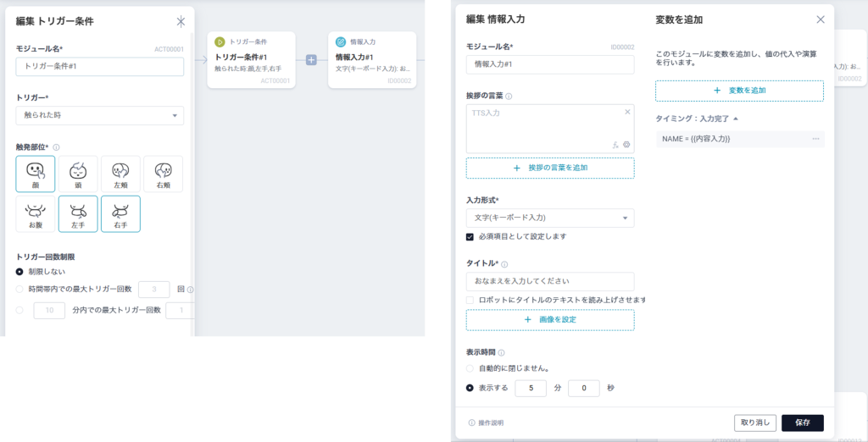Uncheck 必須項目として設定します checkbox
The image size is (868, 442).
[470, 237]
